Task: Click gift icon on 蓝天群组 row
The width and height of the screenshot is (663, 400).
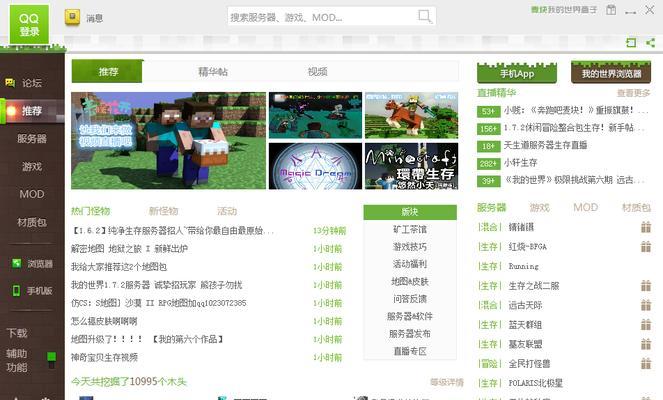Action: click(646, 324)
